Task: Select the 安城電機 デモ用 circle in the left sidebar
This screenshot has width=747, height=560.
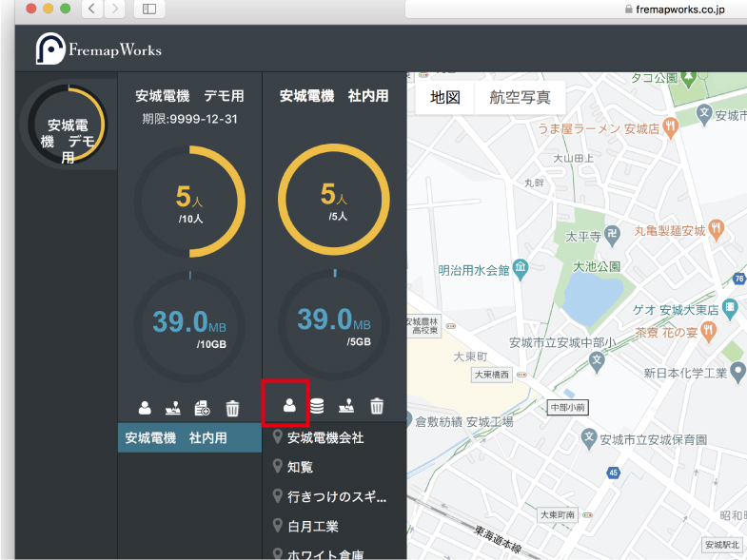Action: 67,126
